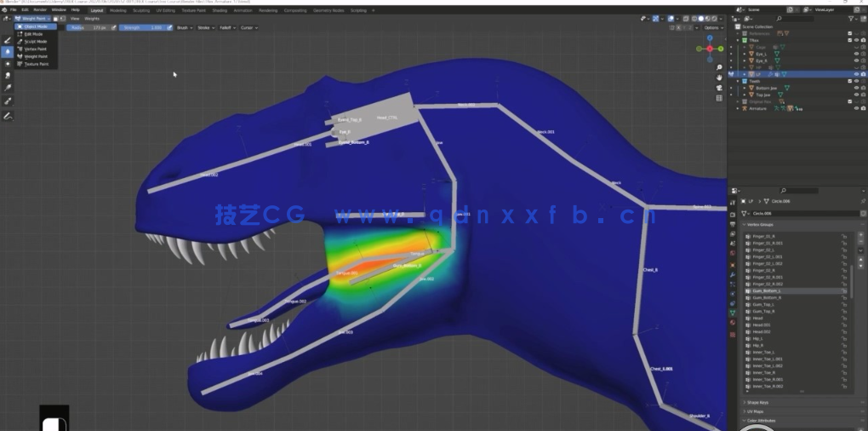Disable LP object in renders
Viewport: 868px width, 431px height.
click(x=863, y=74)
